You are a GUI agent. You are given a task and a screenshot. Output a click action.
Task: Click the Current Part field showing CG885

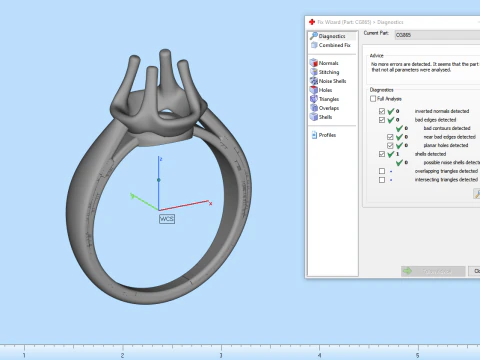click(437, 35)
